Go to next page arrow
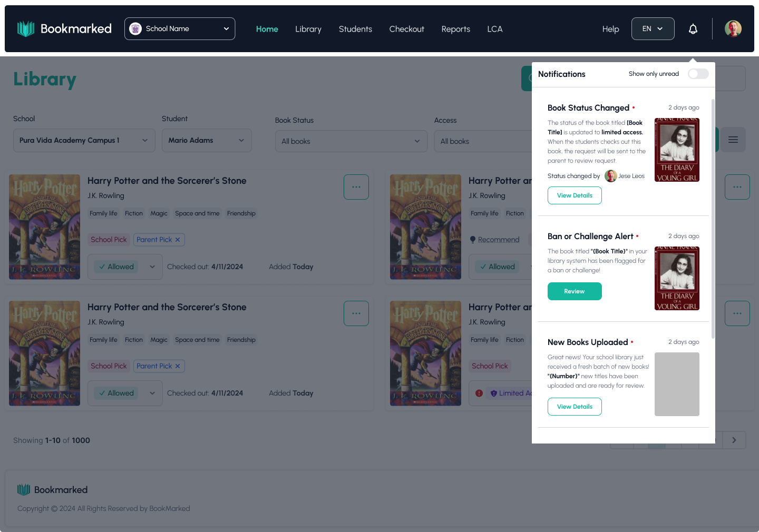 click(734, 440)
